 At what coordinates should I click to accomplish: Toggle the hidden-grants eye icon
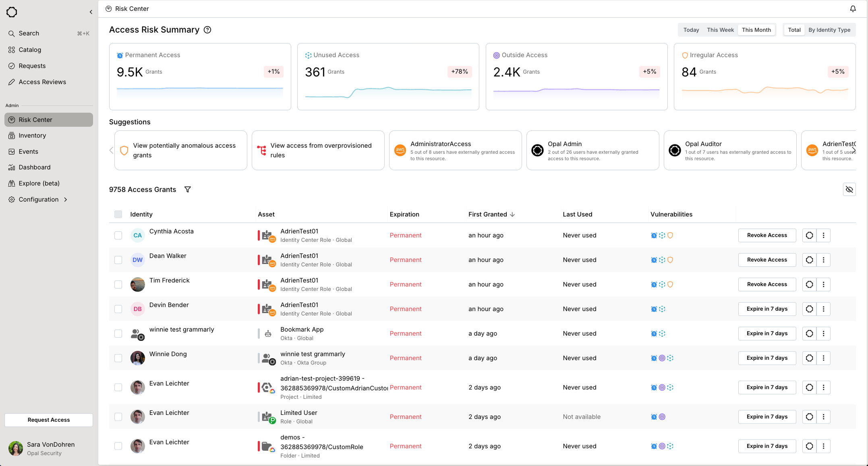(849, 190)
